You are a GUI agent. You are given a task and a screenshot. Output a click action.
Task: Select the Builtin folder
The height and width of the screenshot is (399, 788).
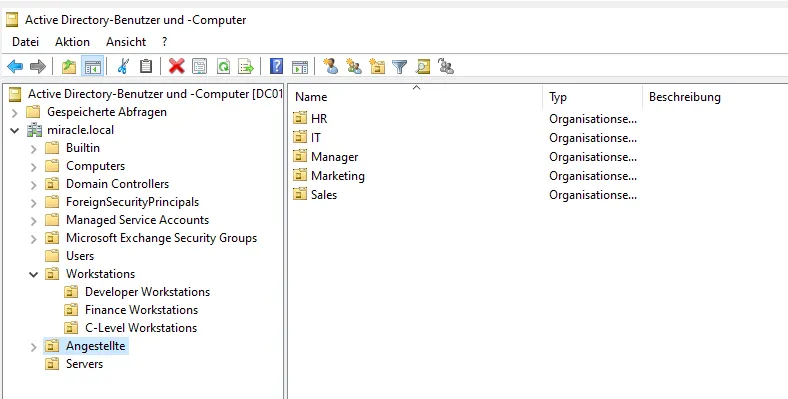[83, 148]
